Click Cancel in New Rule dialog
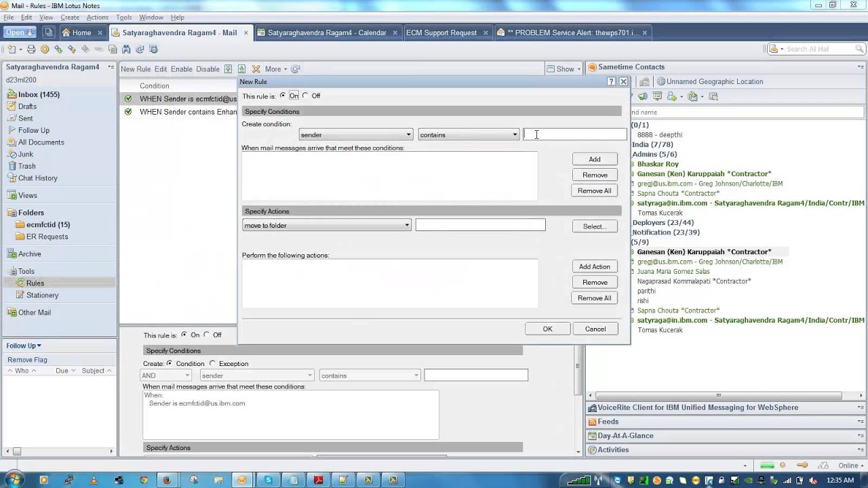This screenshot has width=868, height=488. [x=595, y=329]
